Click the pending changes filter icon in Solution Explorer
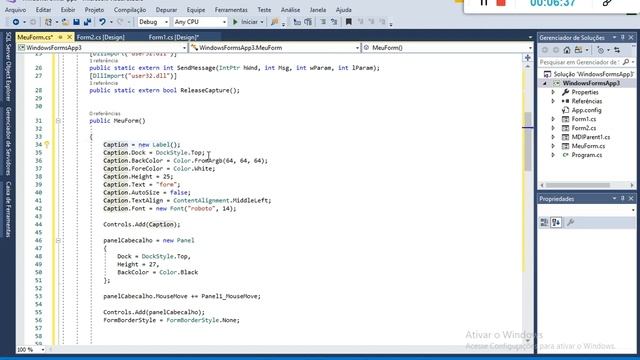 coord(600,50)
